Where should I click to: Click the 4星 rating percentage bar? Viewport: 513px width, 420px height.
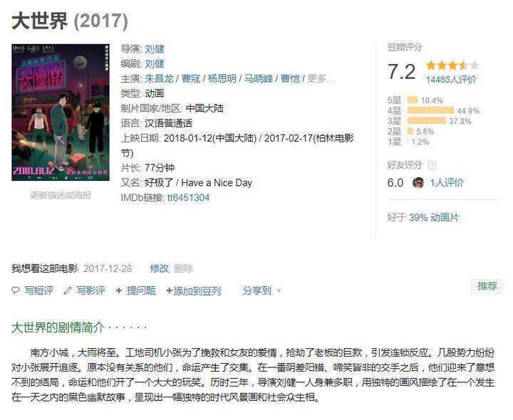coord(430,110)
